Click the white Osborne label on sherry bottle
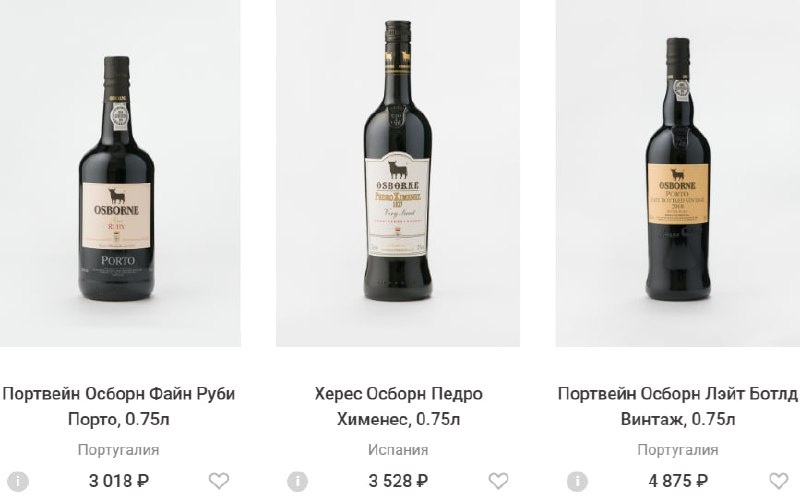The width and height of the screenshot is (800, 501). pyautogui.click(x=398, y=205)
